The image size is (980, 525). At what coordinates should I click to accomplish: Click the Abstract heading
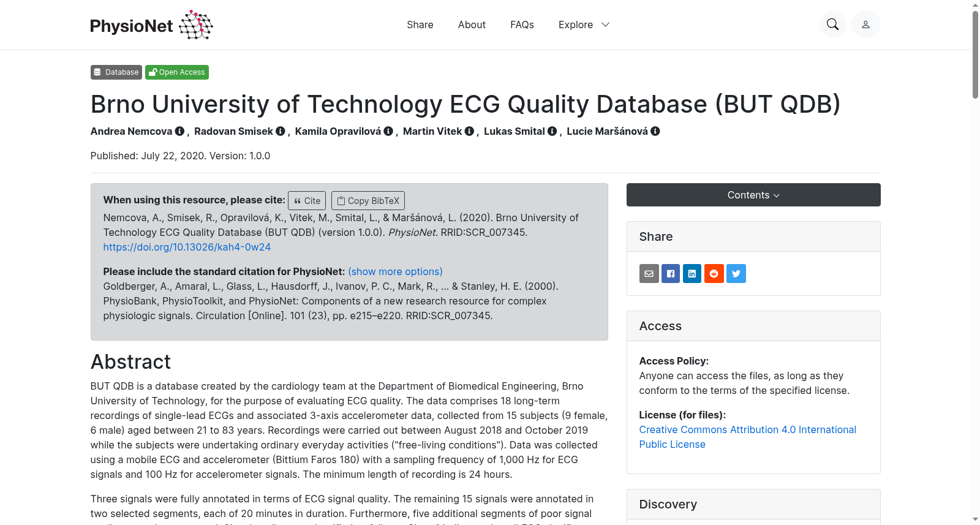point(130,362)
